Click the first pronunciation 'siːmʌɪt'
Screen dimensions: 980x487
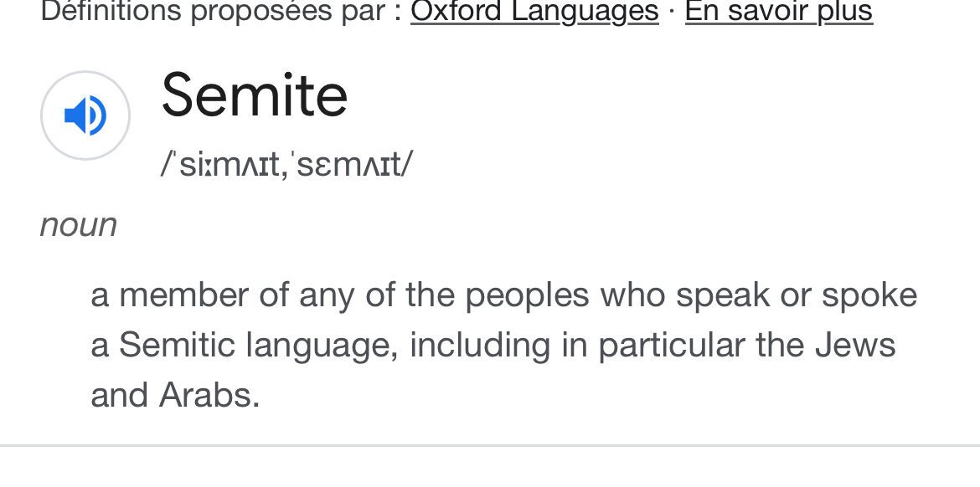click(x=226, y=165)
